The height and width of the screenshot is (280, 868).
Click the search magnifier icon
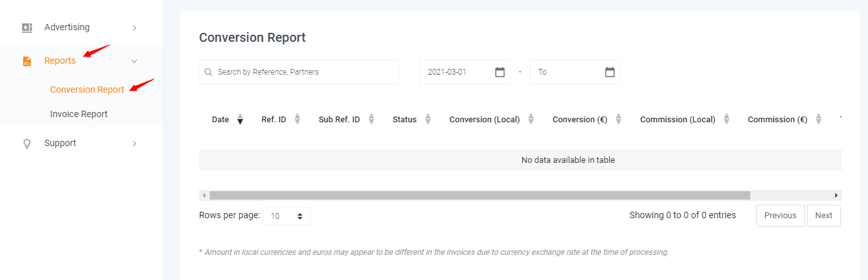pos(208,72)
